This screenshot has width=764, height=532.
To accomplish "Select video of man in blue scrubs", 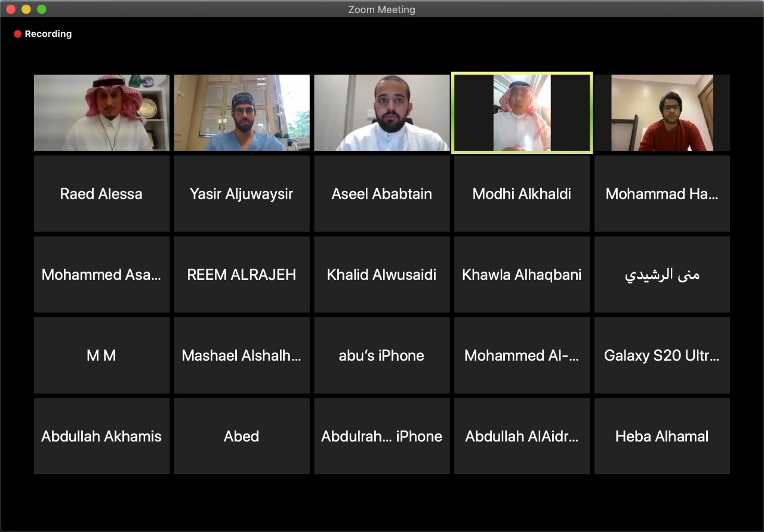I will 242,113.
